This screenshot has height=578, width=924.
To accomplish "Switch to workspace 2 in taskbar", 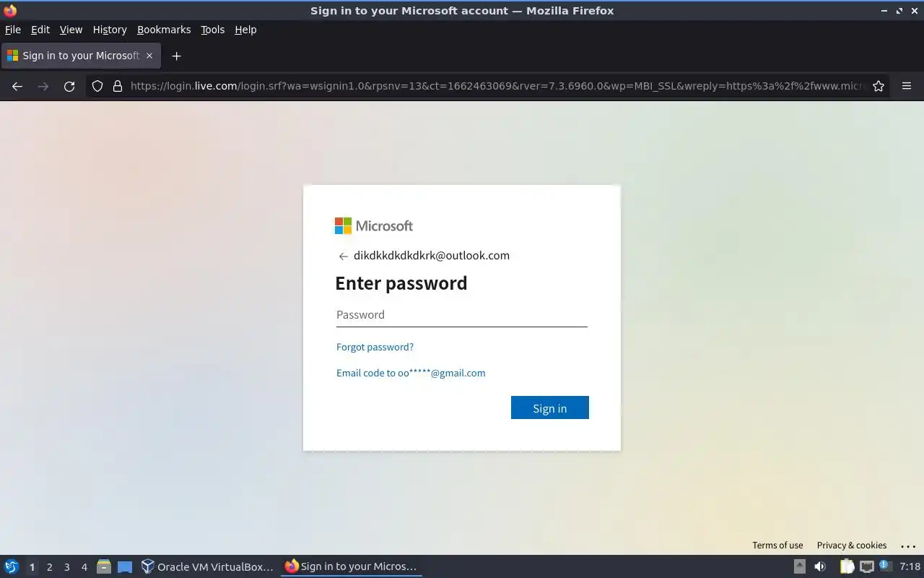I will click(x=49, y=567).
